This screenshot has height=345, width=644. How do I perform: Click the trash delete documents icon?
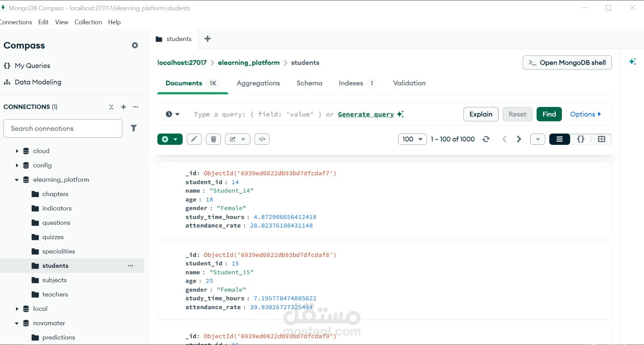point(213,139)
